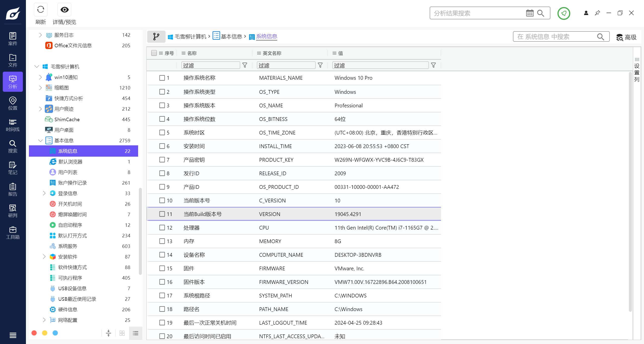Open the details/preview (详情/预览) eye icon
This screenshot has height=344, width=644.
(64, 10)
